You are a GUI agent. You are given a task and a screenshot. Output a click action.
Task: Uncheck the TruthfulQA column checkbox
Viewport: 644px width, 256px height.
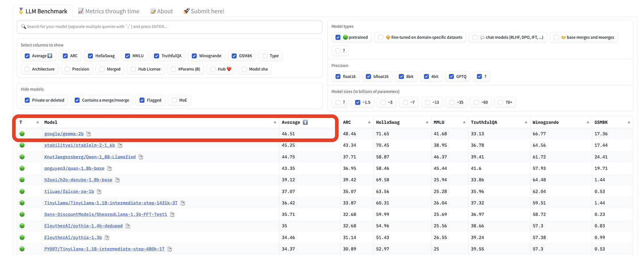point(157,56)
